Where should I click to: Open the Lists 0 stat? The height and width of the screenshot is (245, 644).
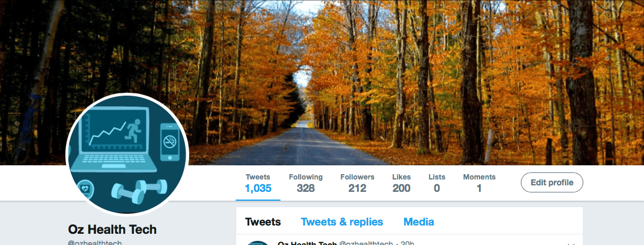coord(437,183)
